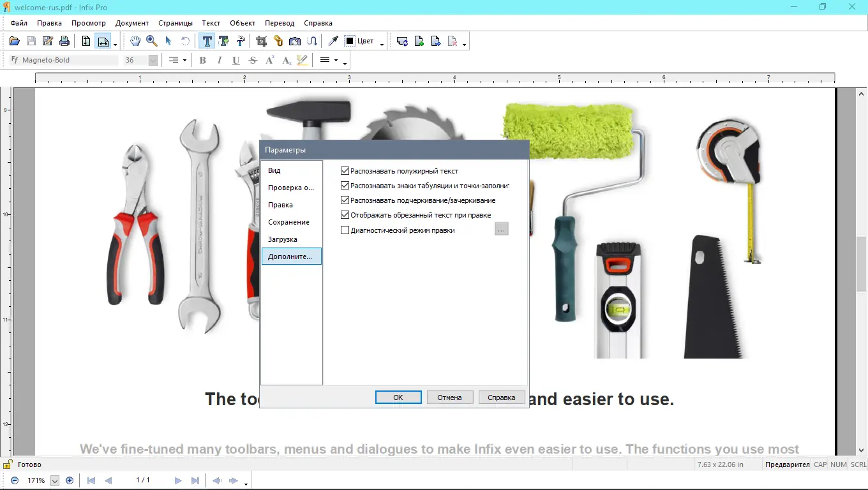868x490 pixels.
Task: Click the ellipsis button beside diagnostic mode
Action: click(x=502, y=229)
